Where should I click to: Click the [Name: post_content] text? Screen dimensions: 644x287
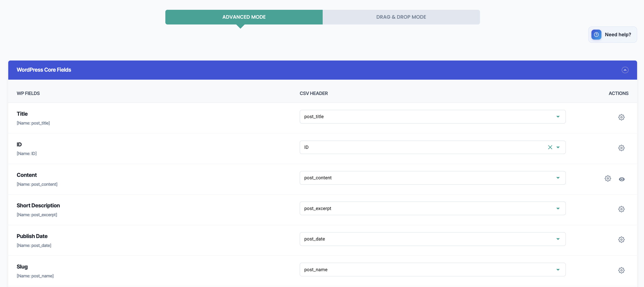[x=37, y=184]
